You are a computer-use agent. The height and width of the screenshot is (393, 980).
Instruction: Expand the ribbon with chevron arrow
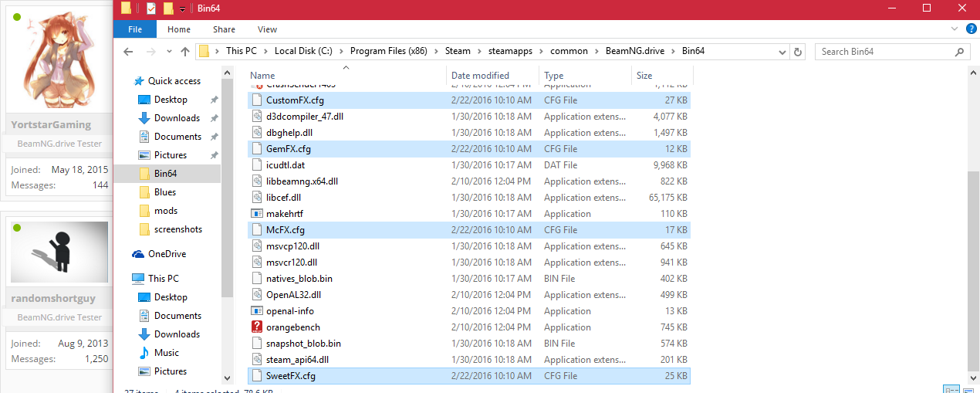[955, 29]
